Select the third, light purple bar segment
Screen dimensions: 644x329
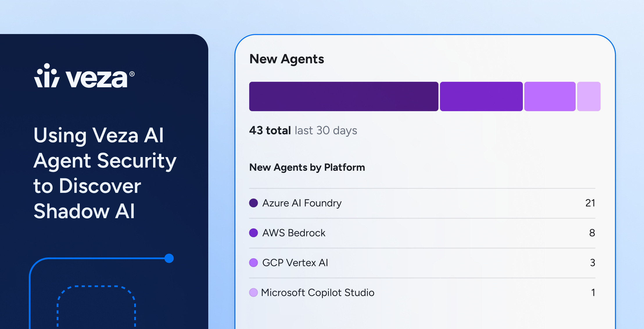tap(550, 96)
